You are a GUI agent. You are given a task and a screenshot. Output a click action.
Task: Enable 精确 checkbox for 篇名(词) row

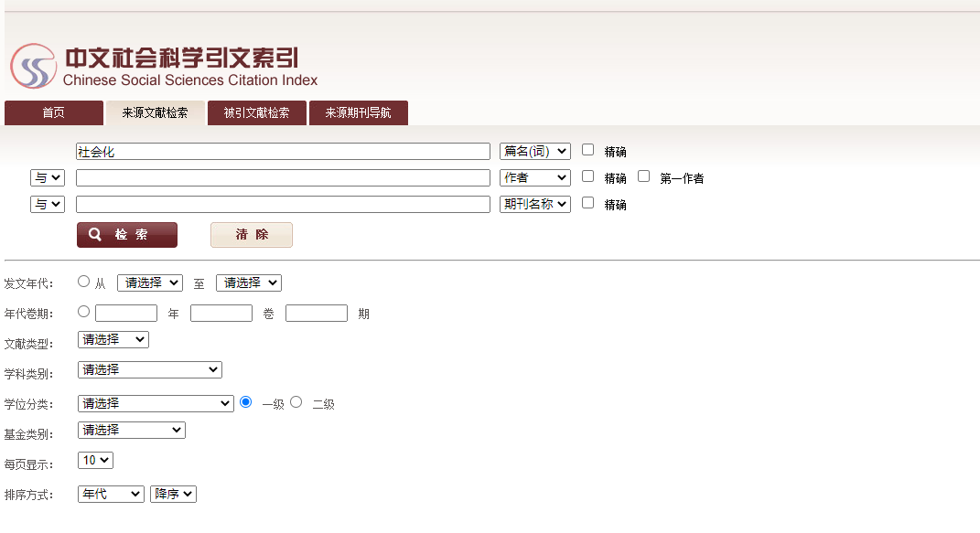click(x=588, y=150)
